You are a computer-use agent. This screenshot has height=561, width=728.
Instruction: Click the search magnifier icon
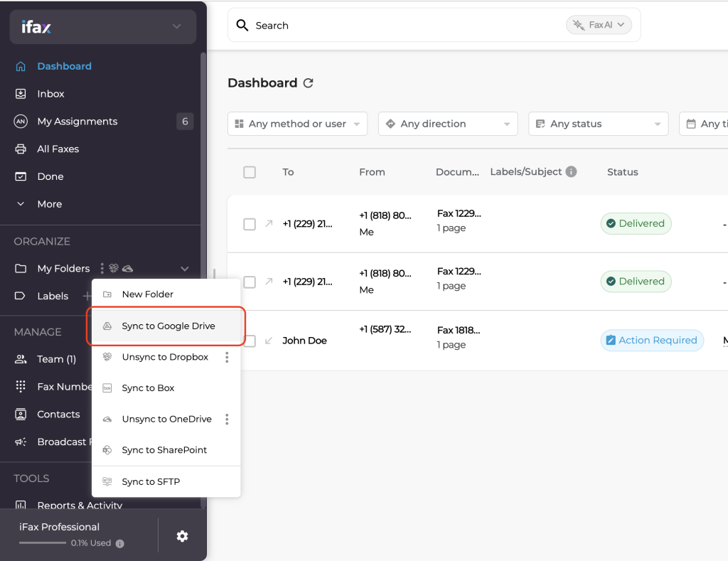[x=242, y=25]
